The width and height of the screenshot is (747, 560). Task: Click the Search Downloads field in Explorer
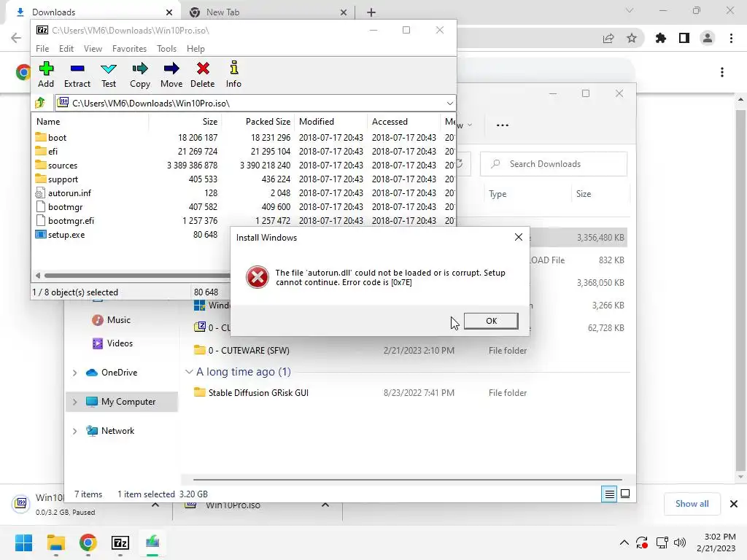(x=554, y=164)
